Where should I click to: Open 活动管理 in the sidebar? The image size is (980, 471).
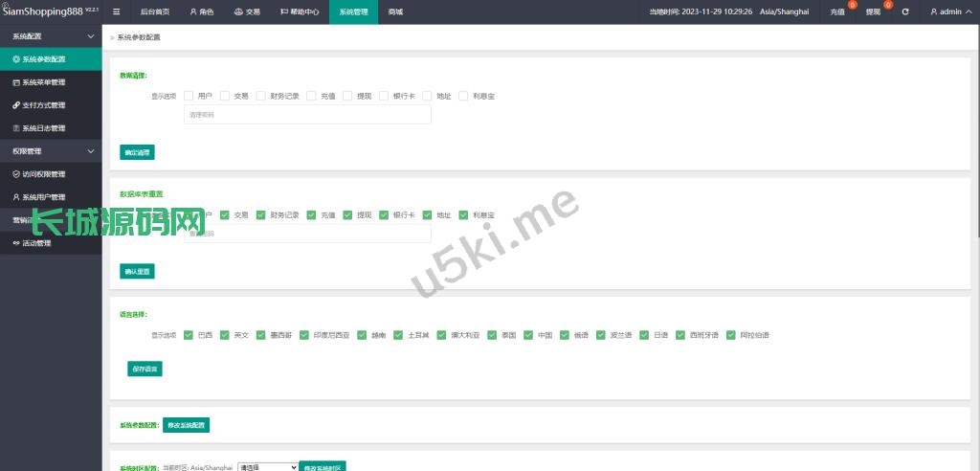pos(36,243)
